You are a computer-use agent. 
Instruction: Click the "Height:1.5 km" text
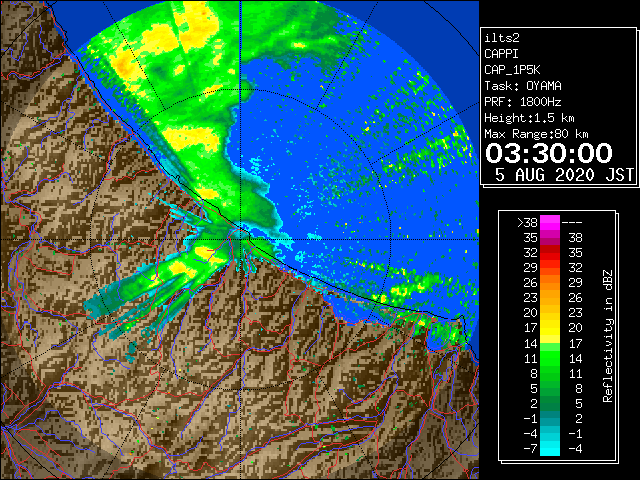(529, 118)
